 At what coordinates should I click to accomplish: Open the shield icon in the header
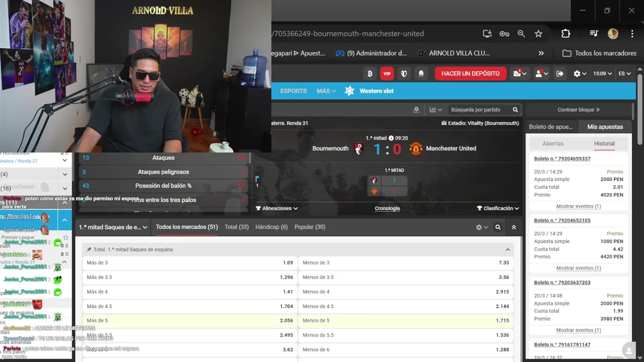404,73
